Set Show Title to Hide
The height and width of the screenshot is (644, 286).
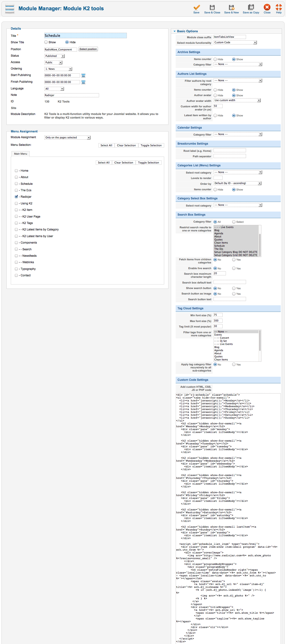[x=67, y=42]
